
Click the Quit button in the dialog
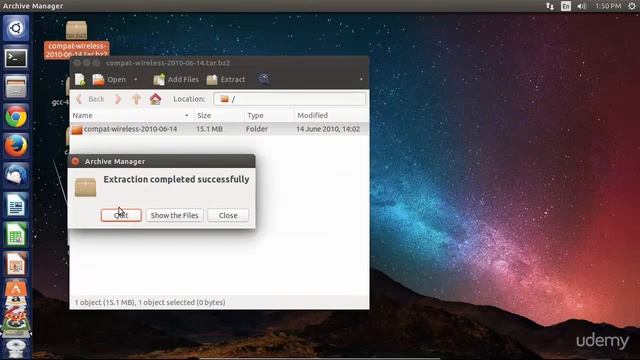tap(121, 215)
